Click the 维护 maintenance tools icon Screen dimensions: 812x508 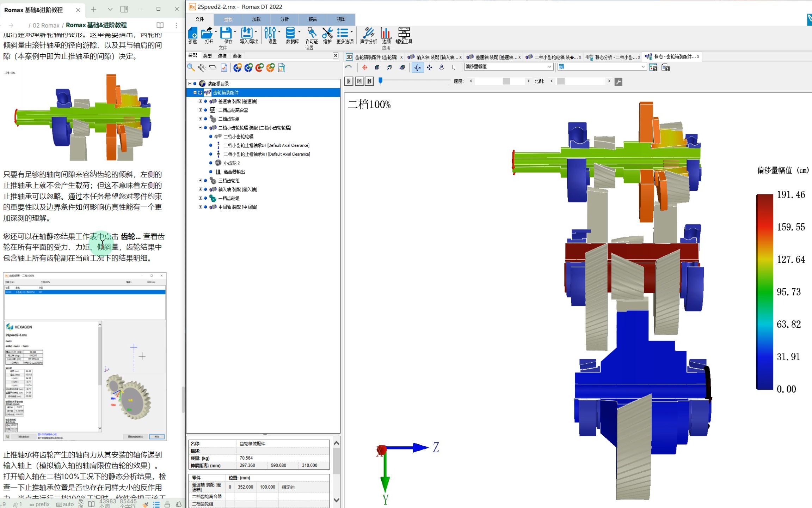327,33
